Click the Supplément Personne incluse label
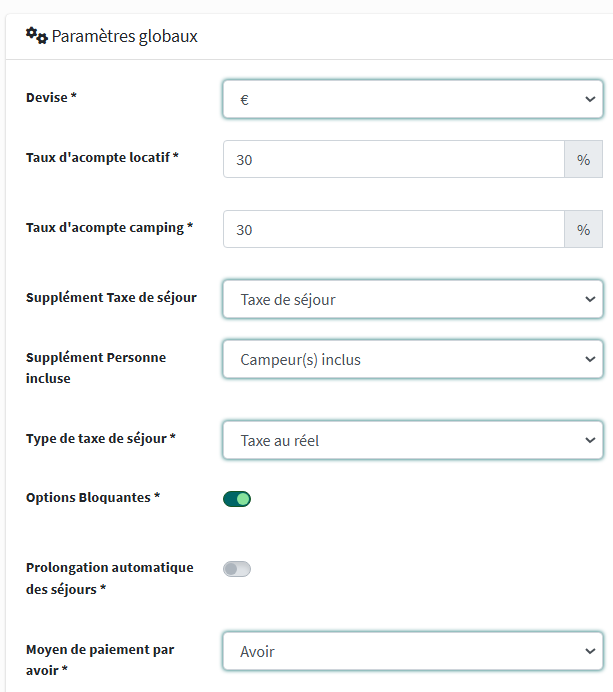The width and height of the screenshot is (613, 692). point(96,367)
